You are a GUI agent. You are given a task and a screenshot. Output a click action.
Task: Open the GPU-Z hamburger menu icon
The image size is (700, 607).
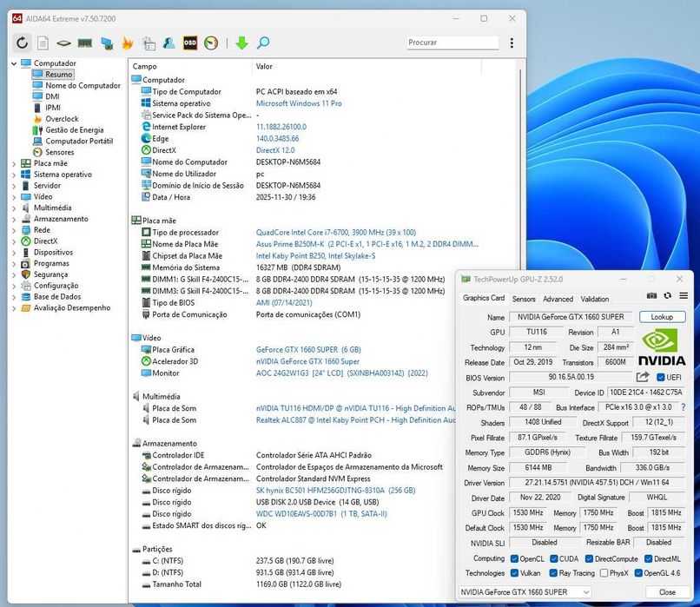683,295
